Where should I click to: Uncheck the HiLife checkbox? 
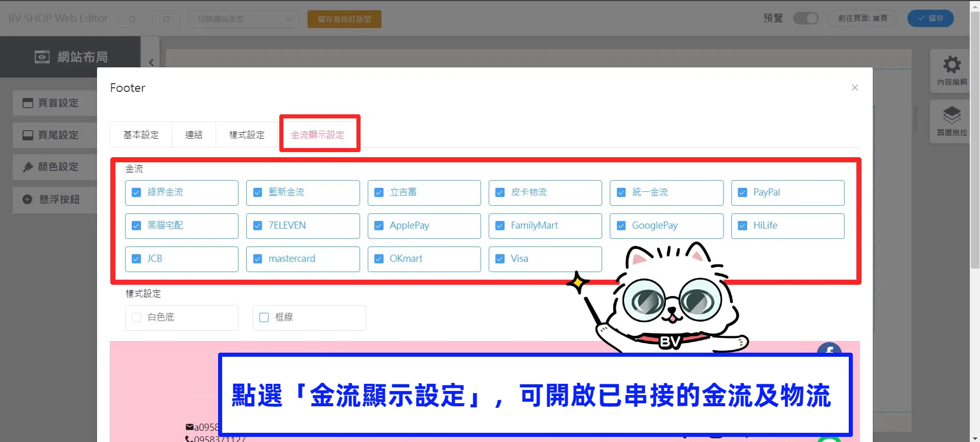click(x=743, y=226)
